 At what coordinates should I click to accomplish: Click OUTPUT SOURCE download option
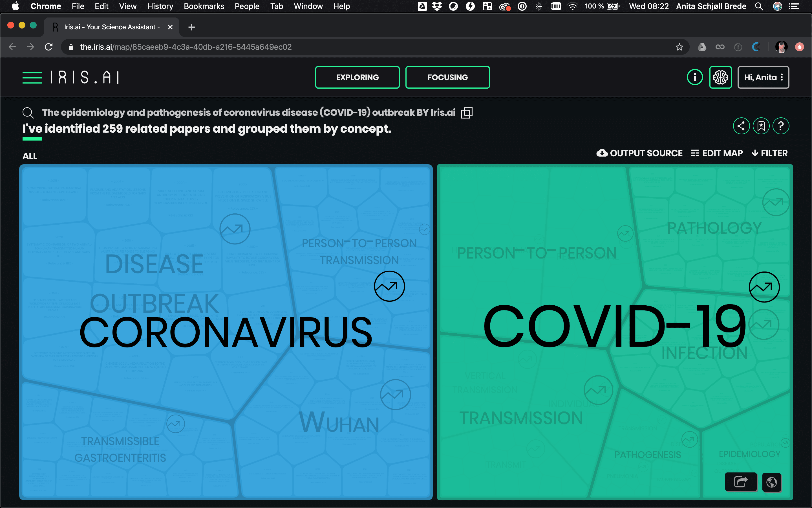(639, 153)
